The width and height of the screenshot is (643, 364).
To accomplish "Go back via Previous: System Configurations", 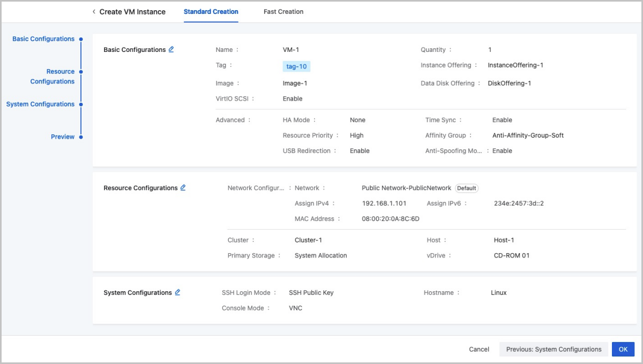I will (x=554, y=349).
